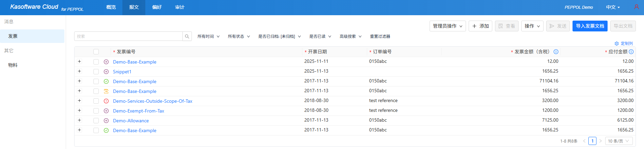Click the 导入发票文档 button

tap(590, 26)
